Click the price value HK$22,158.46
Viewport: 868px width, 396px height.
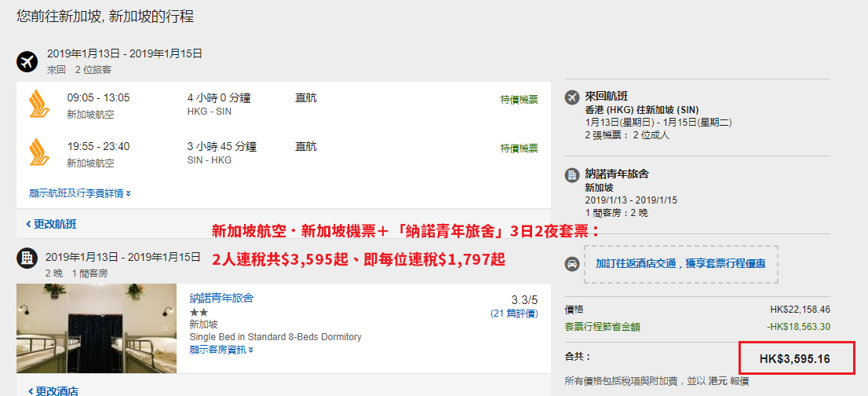800,310
